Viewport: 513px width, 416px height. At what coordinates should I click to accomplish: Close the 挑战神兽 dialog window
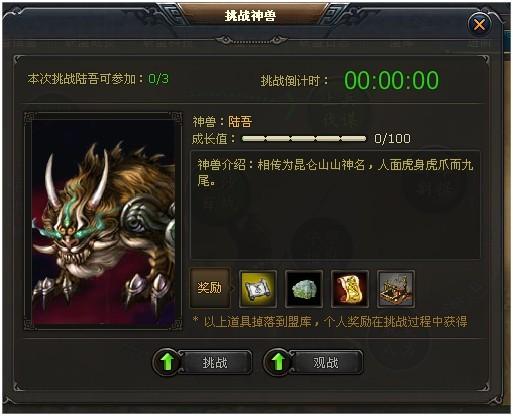point(479,24)
